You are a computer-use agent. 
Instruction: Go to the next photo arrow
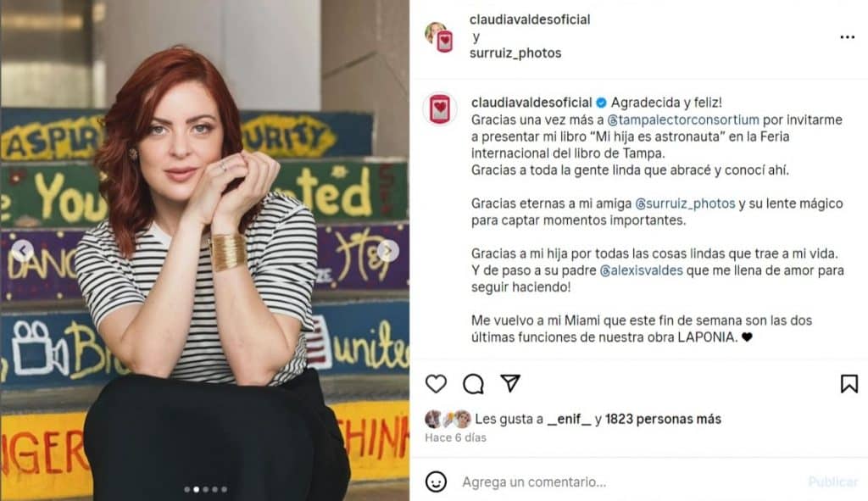[x=388, y=251]
